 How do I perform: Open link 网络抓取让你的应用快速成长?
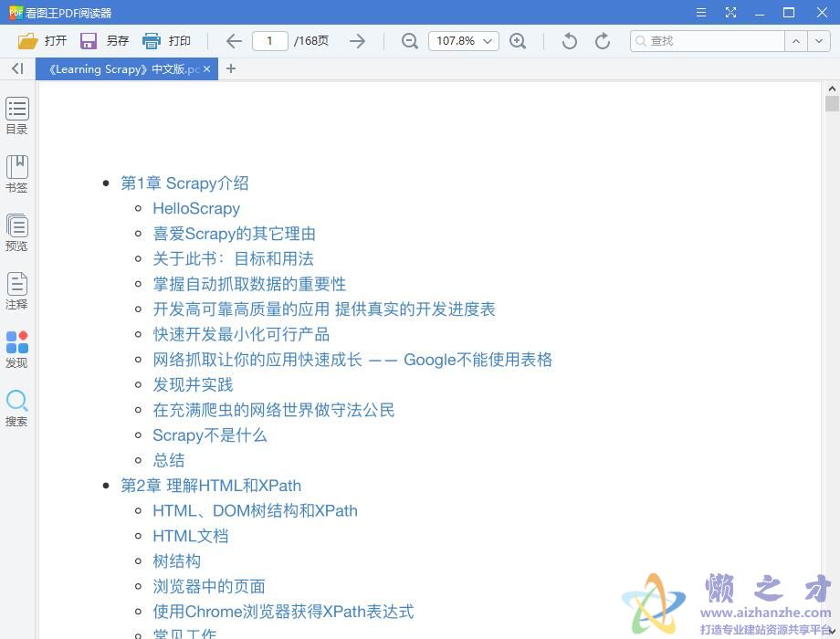click(257, 360)
